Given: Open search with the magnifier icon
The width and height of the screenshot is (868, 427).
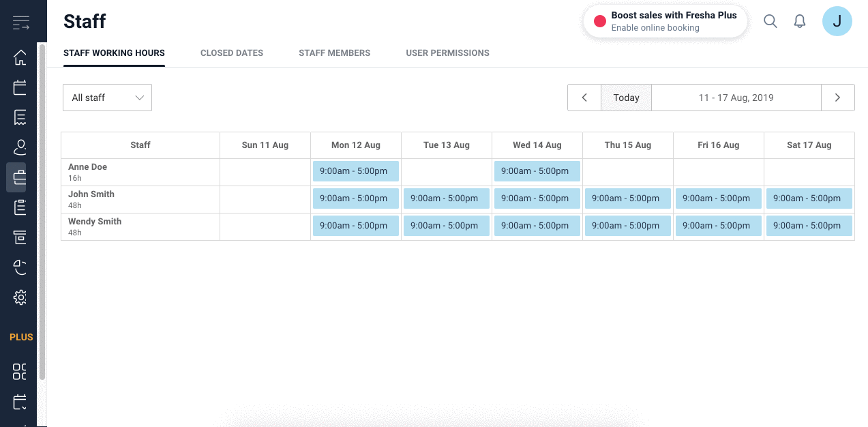Looking at the screenshot, I should point(770,21).
